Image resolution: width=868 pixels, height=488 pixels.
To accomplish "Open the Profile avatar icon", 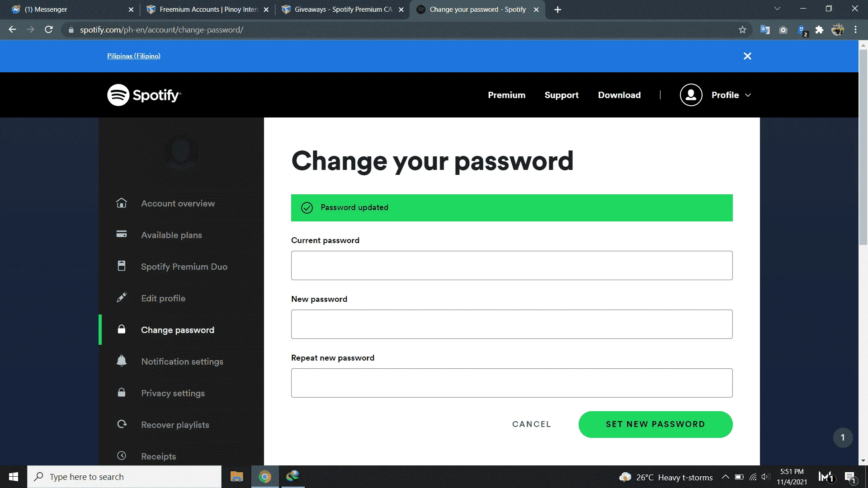I will click(x=691, y=95).
